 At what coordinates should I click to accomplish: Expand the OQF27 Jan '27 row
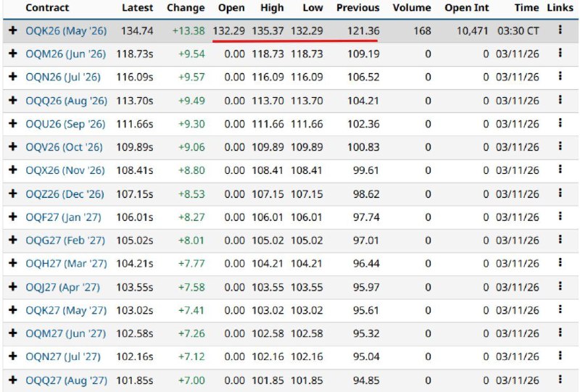pos(12,217)
